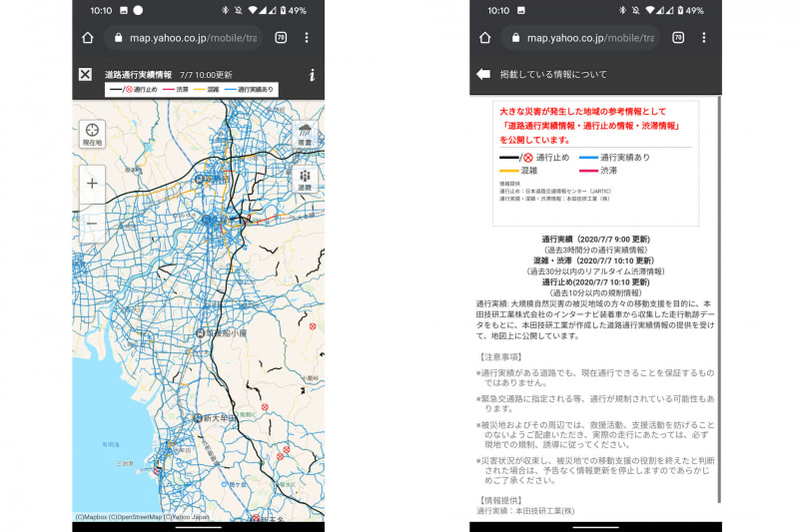Tap the address bar in left browser
The width and height of the screenshot is (799, 532).
pos(184,38)
